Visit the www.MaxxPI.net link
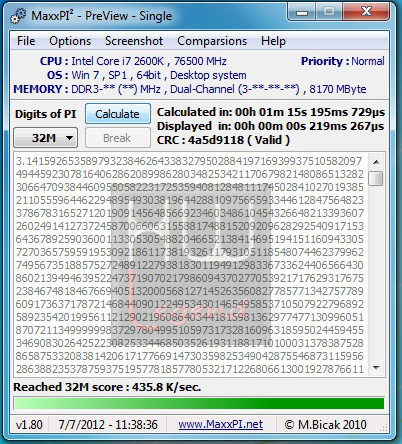Image resolution: width=402 pixels, height=444 pixels. (220, 424)
